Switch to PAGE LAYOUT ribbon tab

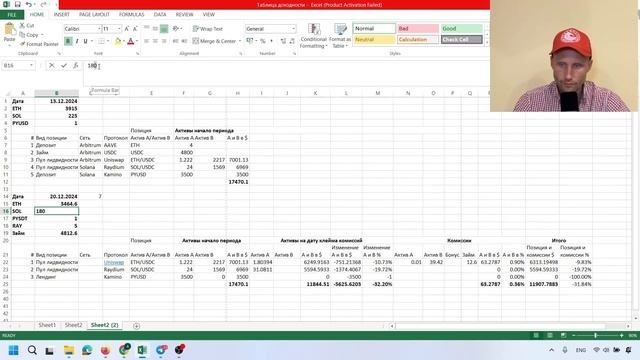(x=94, y=15)
